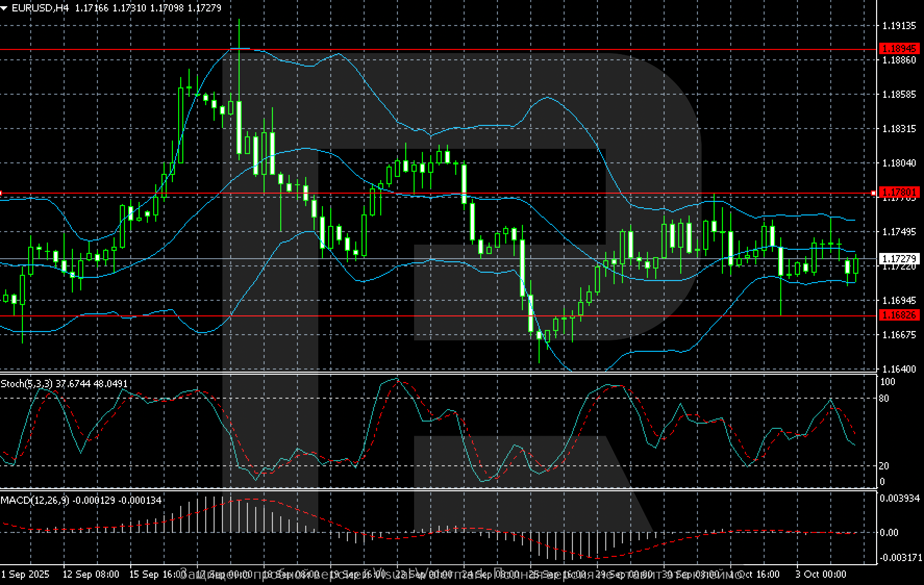Click the white current price label 1.17279

coord(898,259)
